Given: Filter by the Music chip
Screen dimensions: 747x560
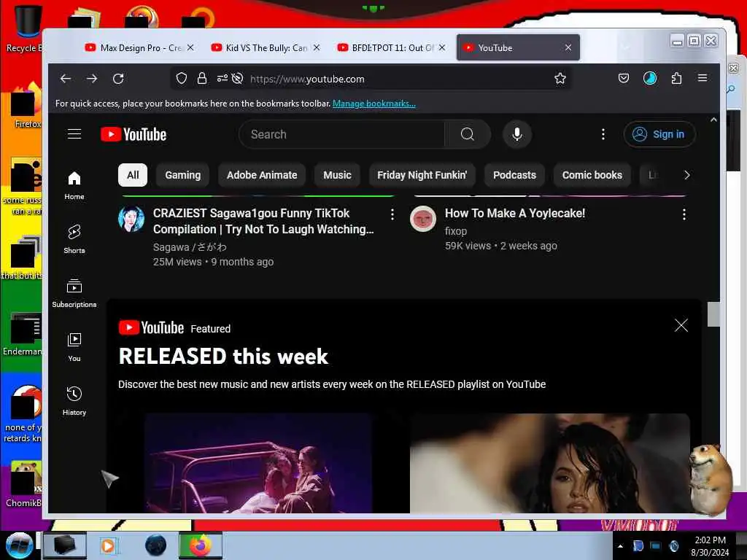Looking at the screenshot, I should tap(337, 175).
